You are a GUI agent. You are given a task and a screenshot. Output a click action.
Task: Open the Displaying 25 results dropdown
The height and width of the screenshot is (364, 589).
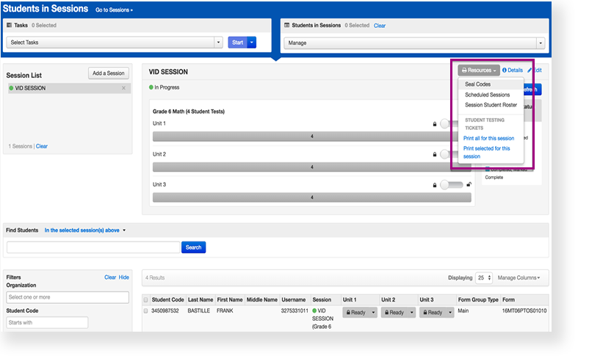[x=483, y=278]
